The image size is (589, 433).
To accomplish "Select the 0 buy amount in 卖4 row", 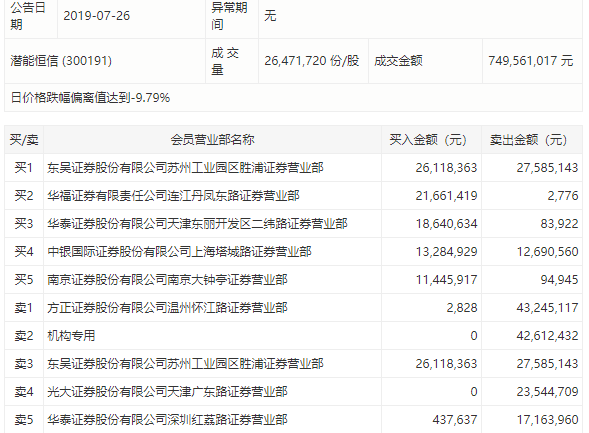I will [x=474, y=392].
